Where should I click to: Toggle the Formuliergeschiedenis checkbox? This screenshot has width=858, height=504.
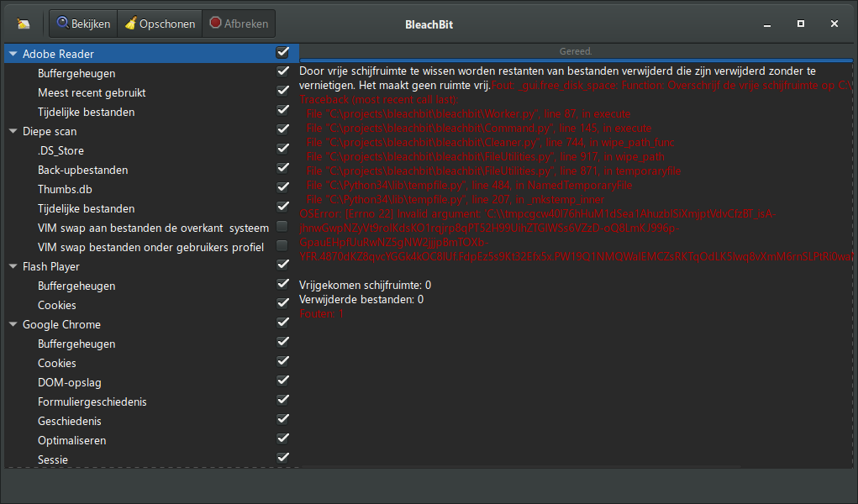tap(282, 400)
